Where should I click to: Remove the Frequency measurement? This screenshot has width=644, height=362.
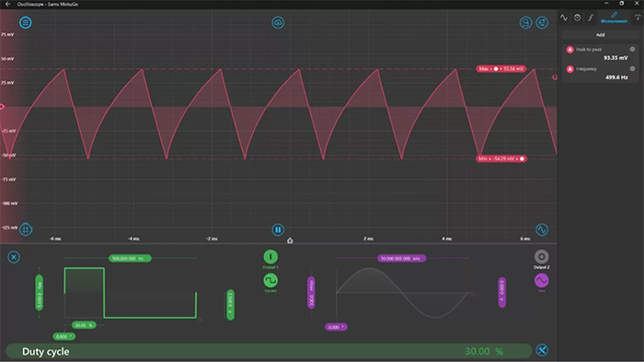click(633, 69)
